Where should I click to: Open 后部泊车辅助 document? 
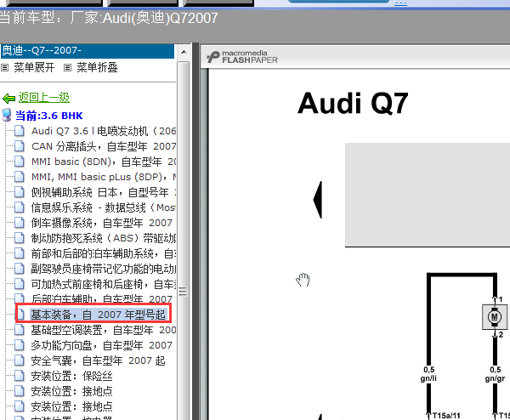(101, 298)
